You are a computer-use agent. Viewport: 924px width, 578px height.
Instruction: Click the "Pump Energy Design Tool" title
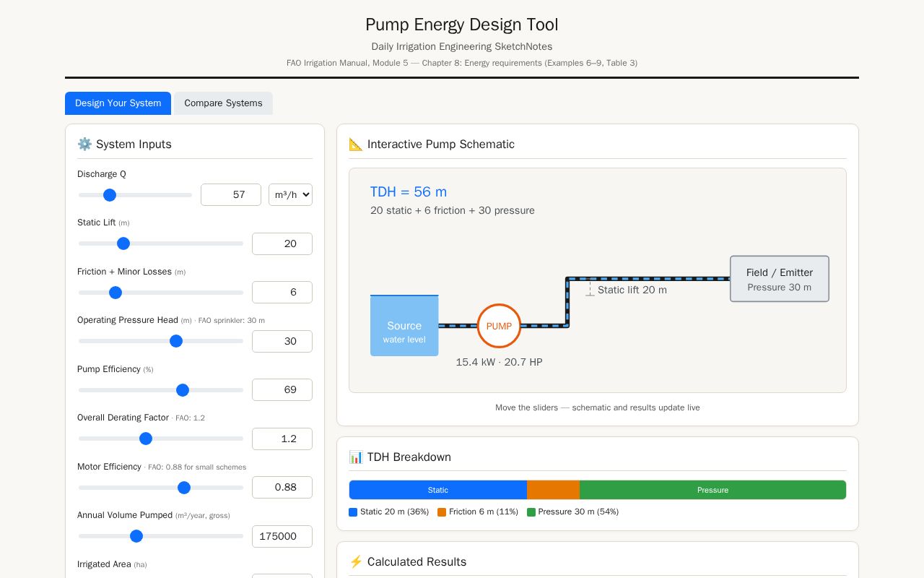pyautogui.click(x=462, y=25)
